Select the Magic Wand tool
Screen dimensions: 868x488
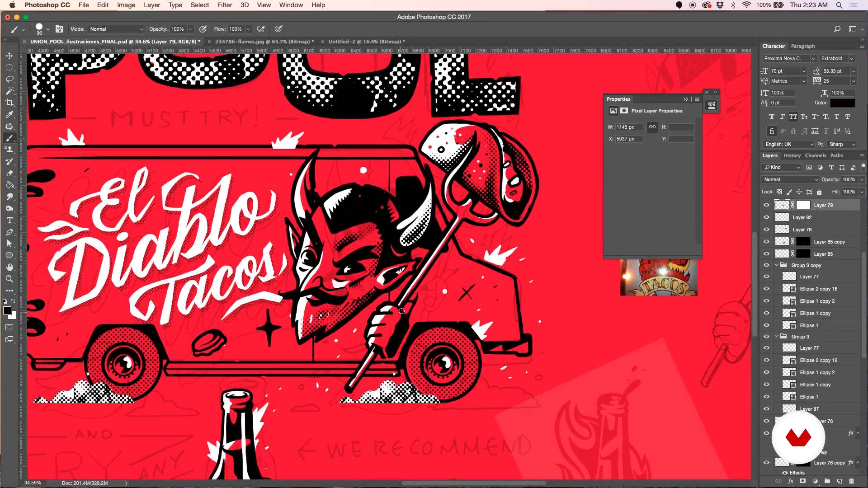point(9,91)
